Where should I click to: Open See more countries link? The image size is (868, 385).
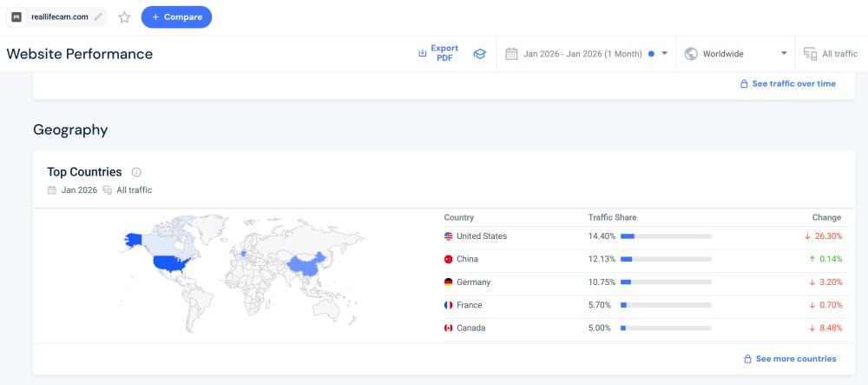click(x=790, y=359)
